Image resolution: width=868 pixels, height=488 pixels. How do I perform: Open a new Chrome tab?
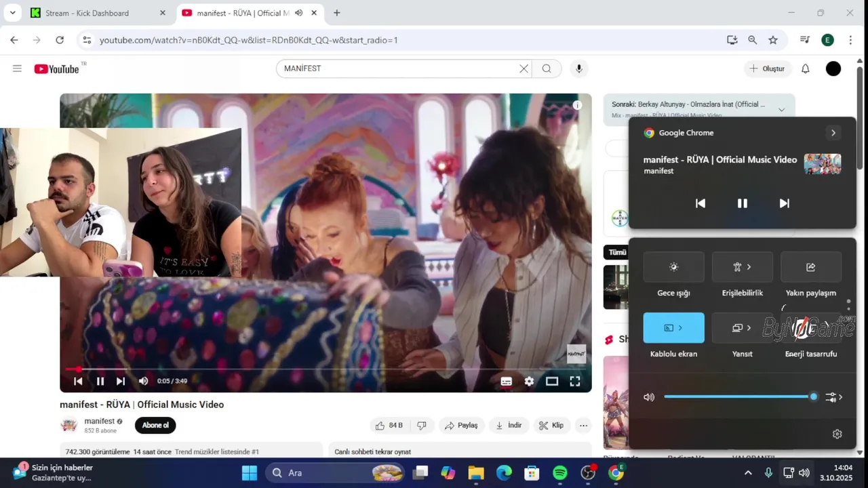tap(336, 13)
